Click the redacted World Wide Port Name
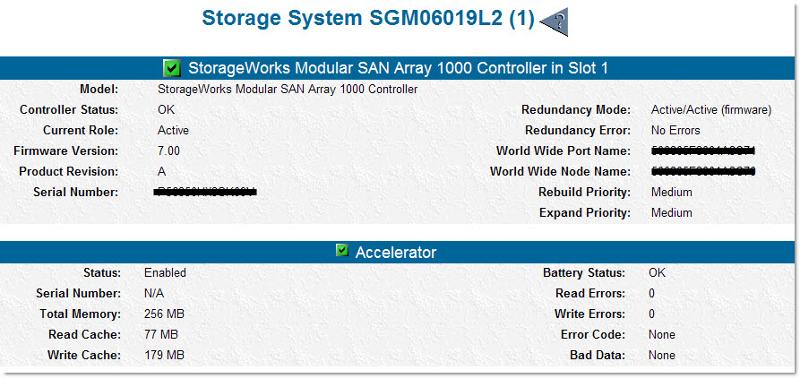Screen dimensions: 800x378 (704, 151)
